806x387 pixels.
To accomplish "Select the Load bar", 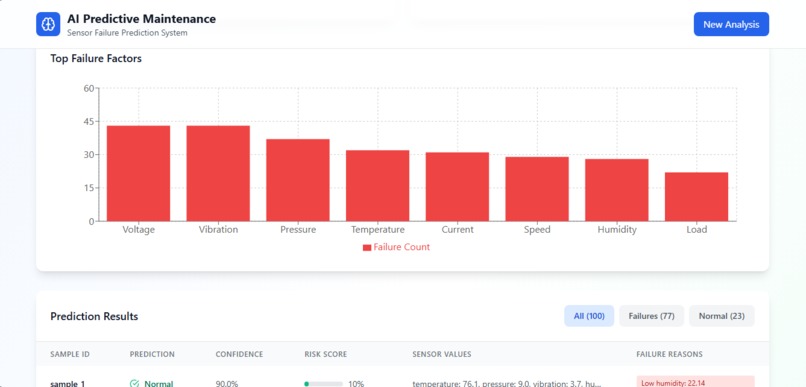I will click(696, 196).
